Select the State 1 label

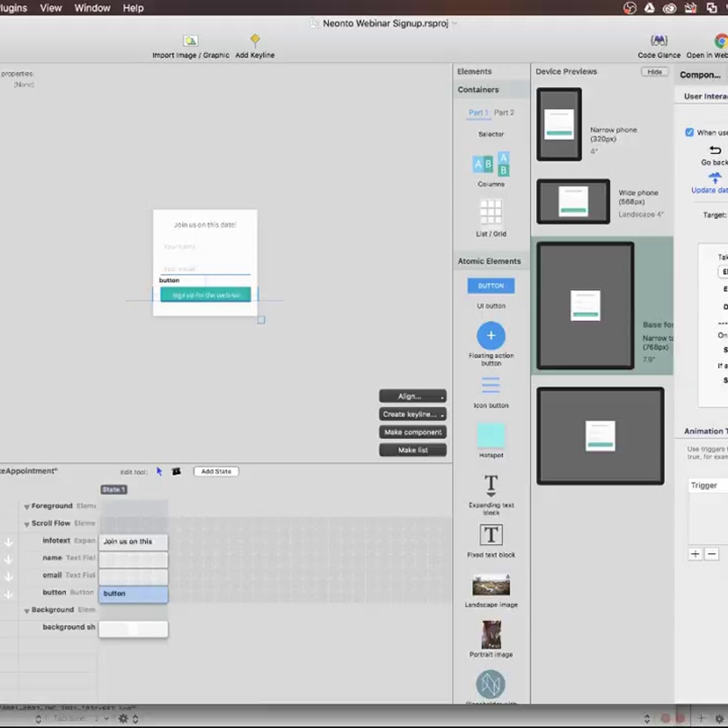click(113, 490)
